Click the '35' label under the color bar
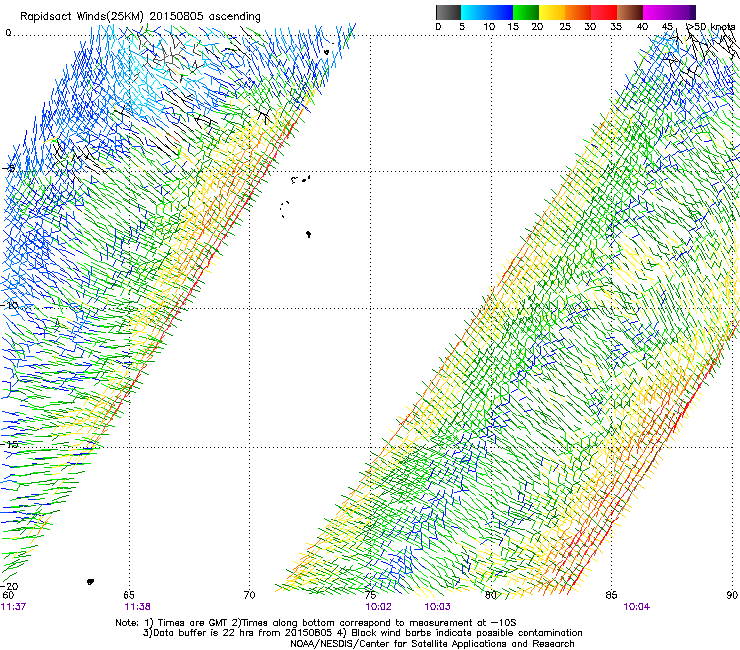The height and width of the screenshot is (650, 740). pyautogui.click(x=616, y=27)
